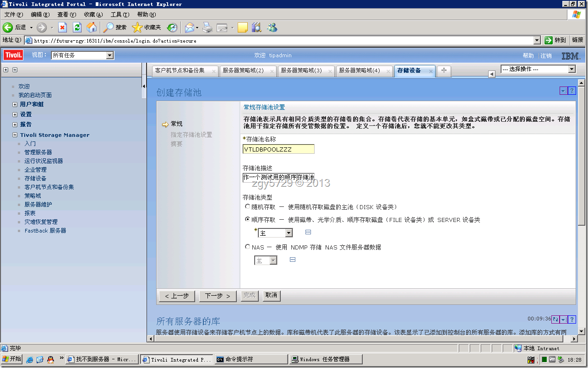This screenshot has width=588, height=368.
Task: Click the Refresh page icon
Action: pyautogui.click(x=77, y=27)
